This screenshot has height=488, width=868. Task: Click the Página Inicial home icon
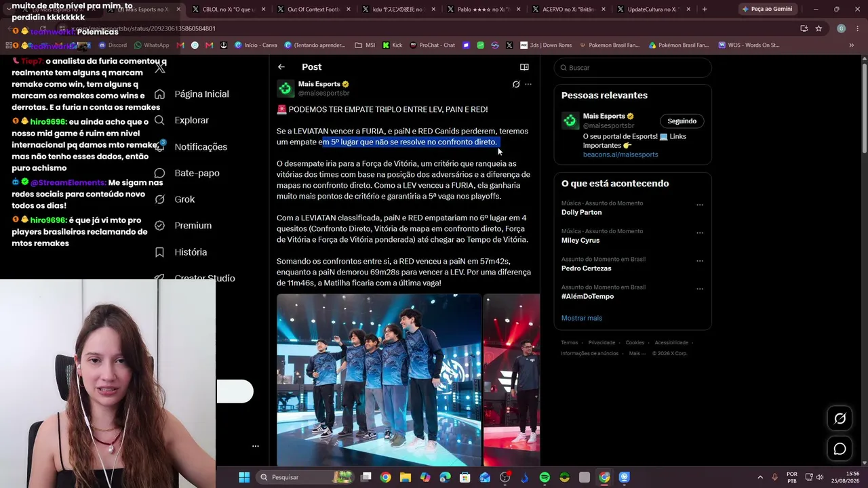[159, 94]
